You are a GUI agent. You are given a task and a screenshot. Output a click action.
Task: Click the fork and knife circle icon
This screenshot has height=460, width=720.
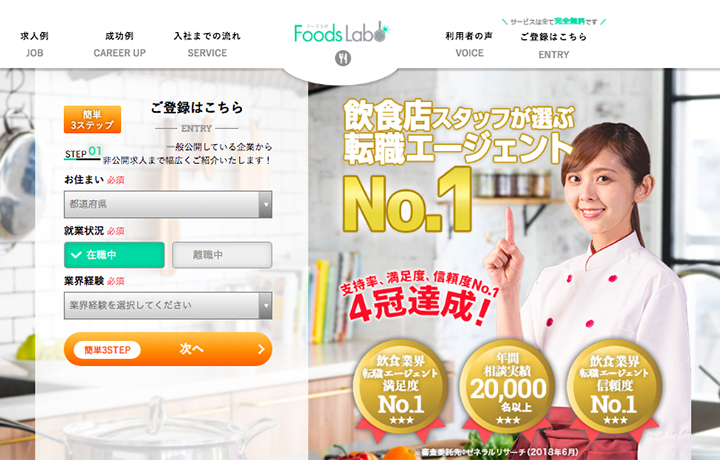[343, 58]
